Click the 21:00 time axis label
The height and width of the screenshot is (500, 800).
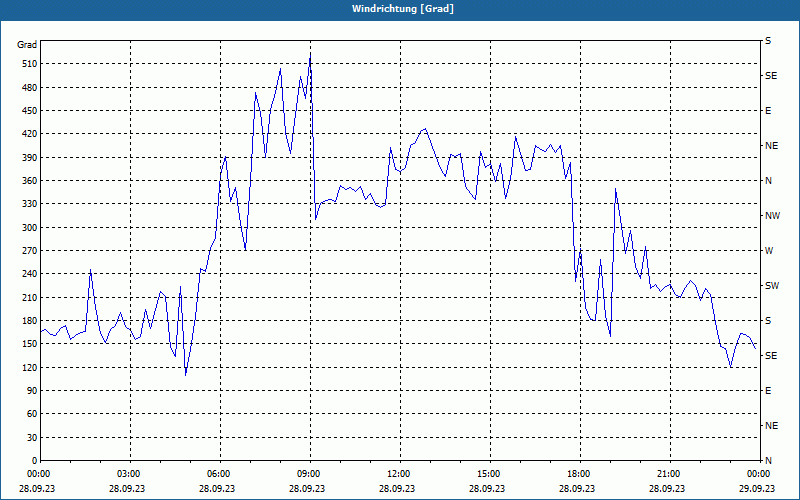point(668,474)
